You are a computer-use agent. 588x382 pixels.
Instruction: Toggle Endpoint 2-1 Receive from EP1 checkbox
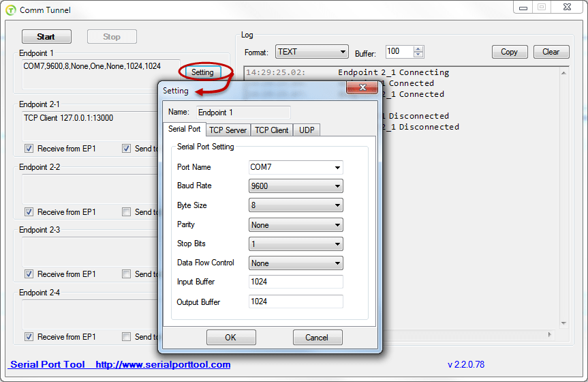click(x=29, y=149)
